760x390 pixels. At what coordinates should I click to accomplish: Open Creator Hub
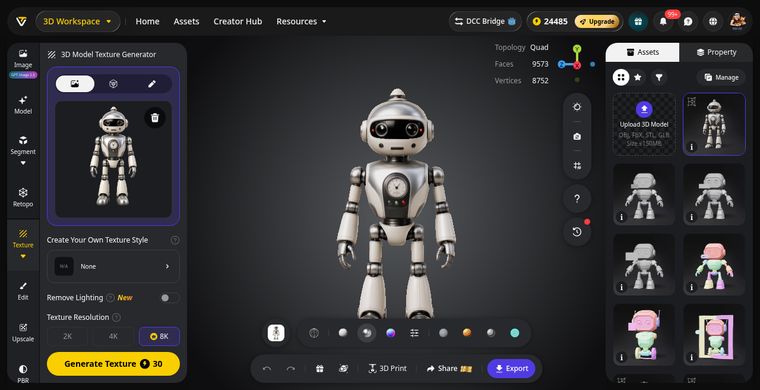point(238,21)
